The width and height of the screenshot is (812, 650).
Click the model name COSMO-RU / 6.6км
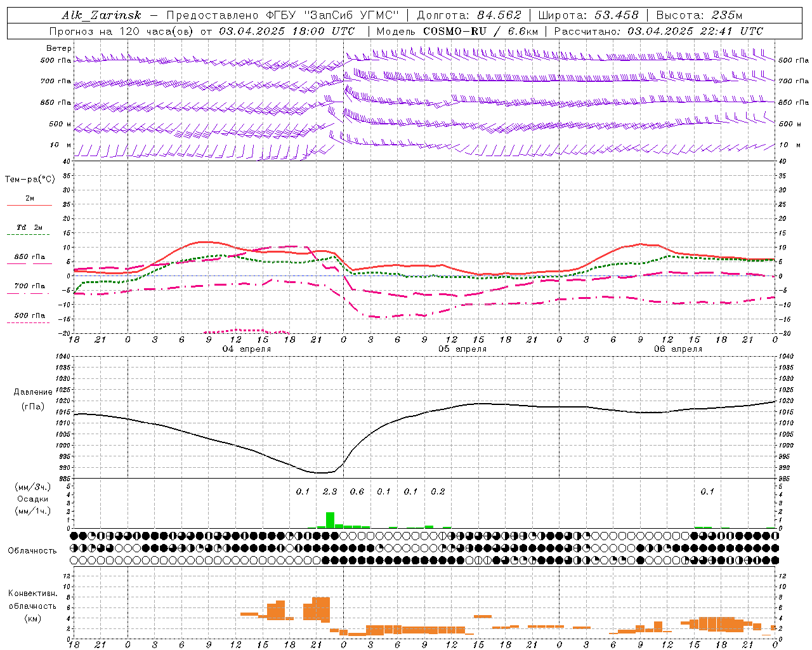point(481,31)
